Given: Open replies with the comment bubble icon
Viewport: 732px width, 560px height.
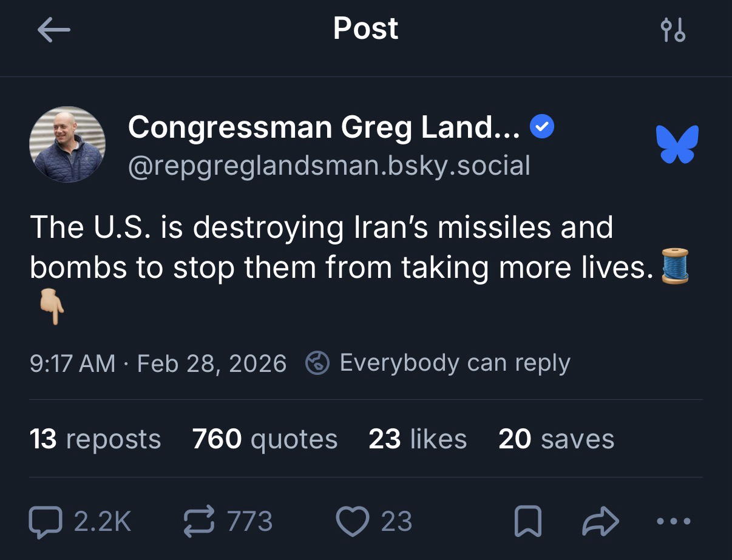Looking at the screenshot, I should [46, 521].
